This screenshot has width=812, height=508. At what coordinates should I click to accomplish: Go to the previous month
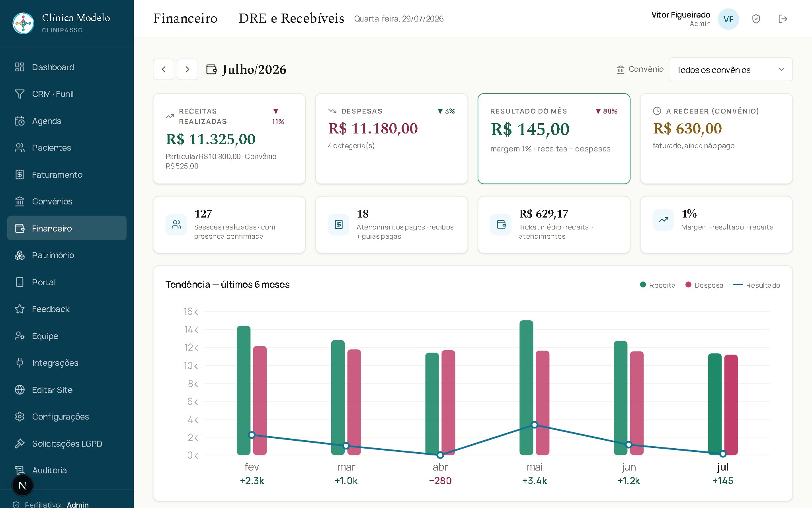[164, 69]
